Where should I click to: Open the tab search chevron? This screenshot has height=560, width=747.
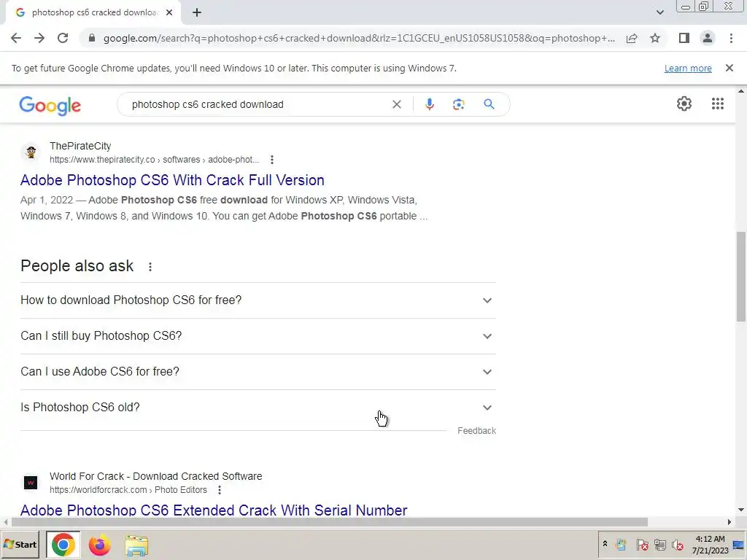659,12
